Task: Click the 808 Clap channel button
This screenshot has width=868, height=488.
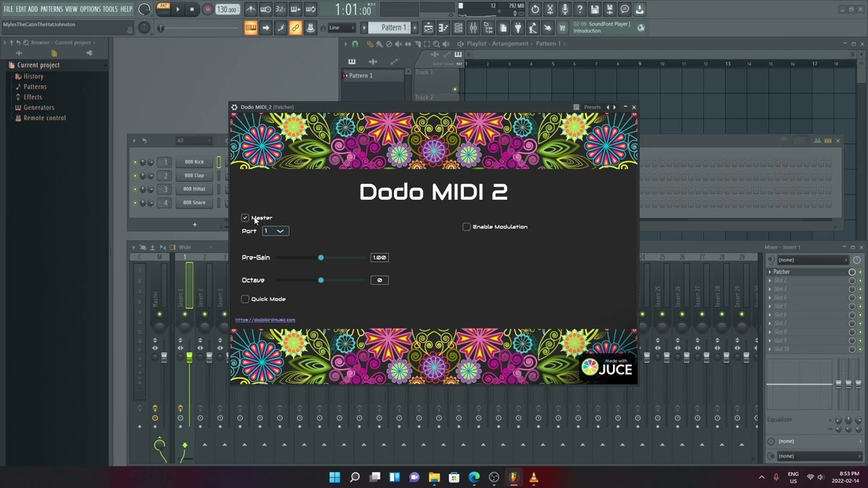Action: point(194,176)
